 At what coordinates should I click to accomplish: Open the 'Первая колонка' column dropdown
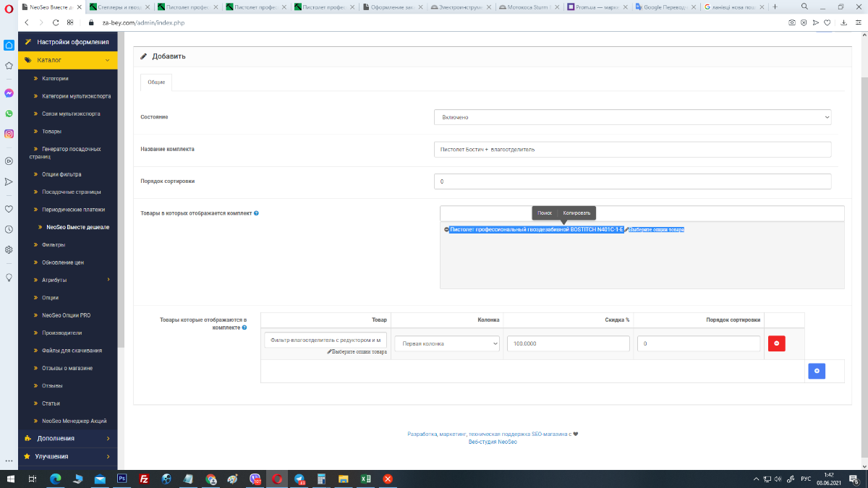[447, 344]
